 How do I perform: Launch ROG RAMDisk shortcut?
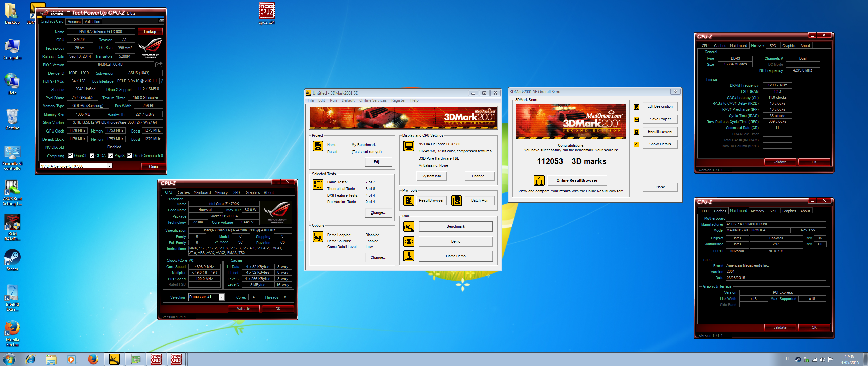pyautogui.click(x=13, y=228)
